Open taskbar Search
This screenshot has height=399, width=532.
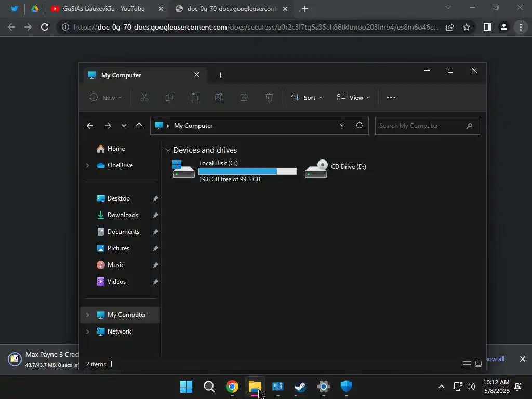click(x=209, y=387)
